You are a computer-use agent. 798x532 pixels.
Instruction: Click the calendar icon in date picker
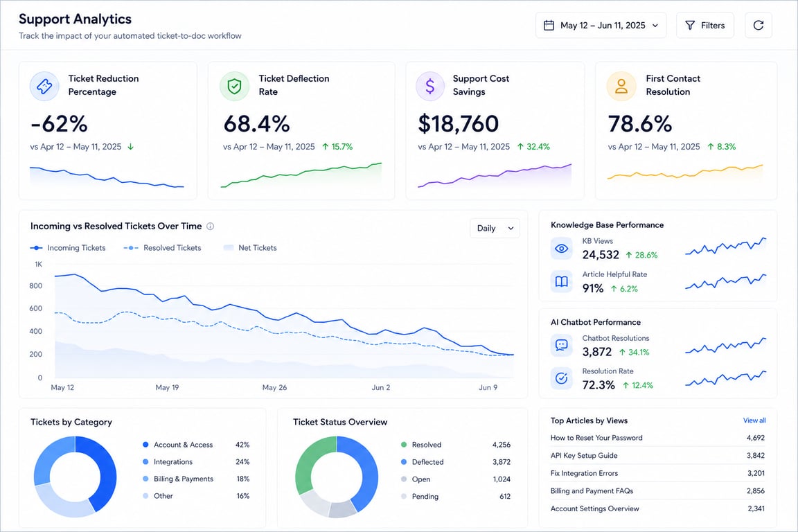tap(549, 26)
